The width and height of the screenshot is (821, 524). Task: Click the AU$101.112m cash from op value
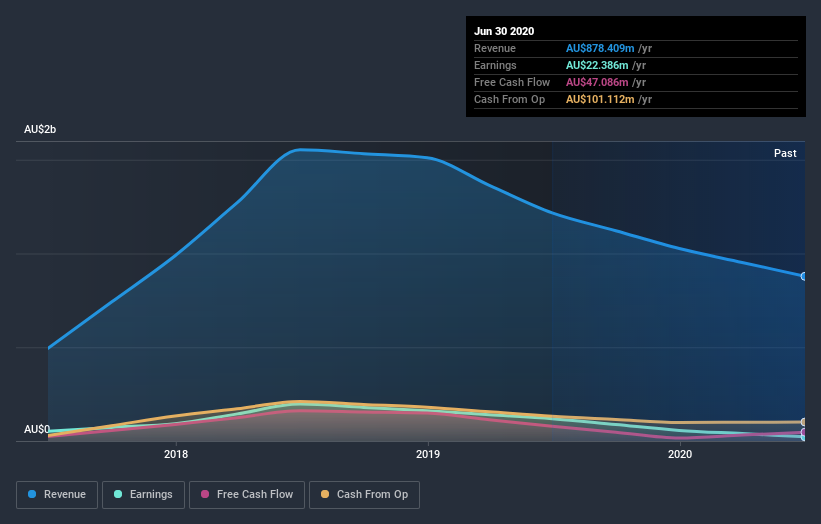click(x=600, y=99)
